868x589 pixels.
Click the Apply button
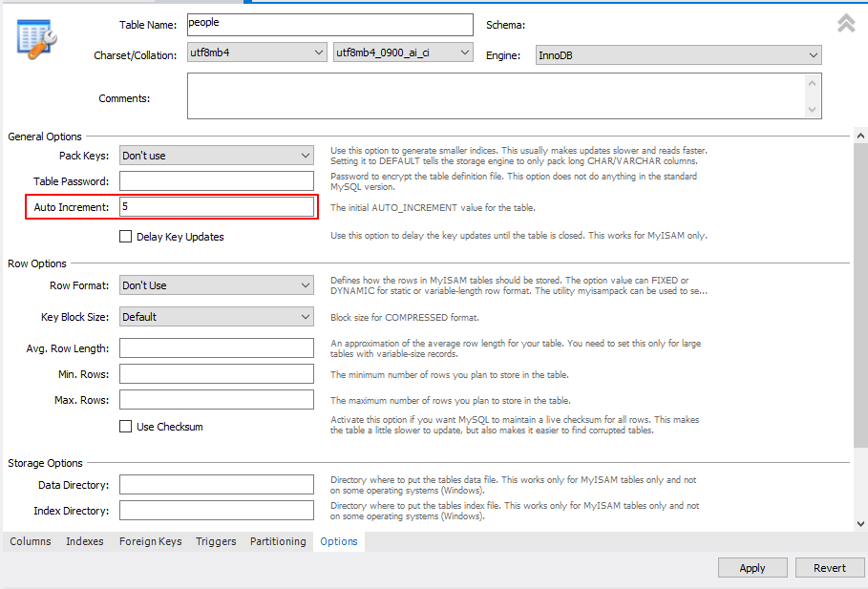coord(752,567)
